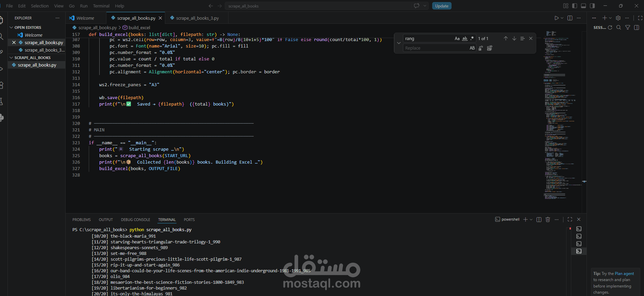Select the highlighted terminal in the terminal list
Image resolution: width=644 pixels, height=296 pixels.
click(x=579, y=251)
